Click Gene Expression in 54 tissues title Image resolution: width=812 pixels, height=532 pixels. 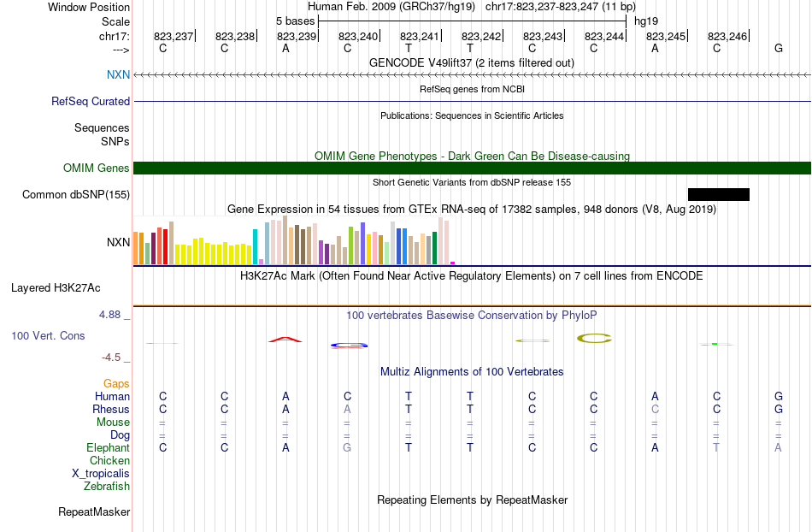tap(472, 210)
